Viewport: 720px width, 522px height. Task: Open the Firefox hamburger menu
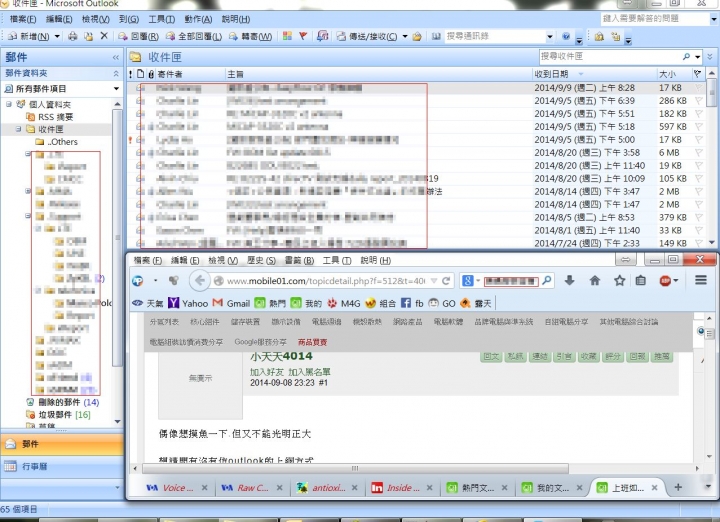pos(701,280)
